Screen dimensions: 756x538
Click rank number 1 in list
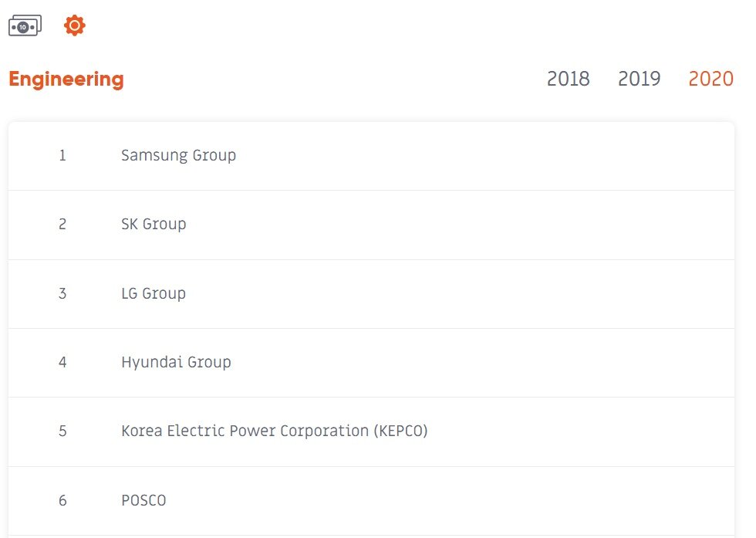[x=62, y=155]
